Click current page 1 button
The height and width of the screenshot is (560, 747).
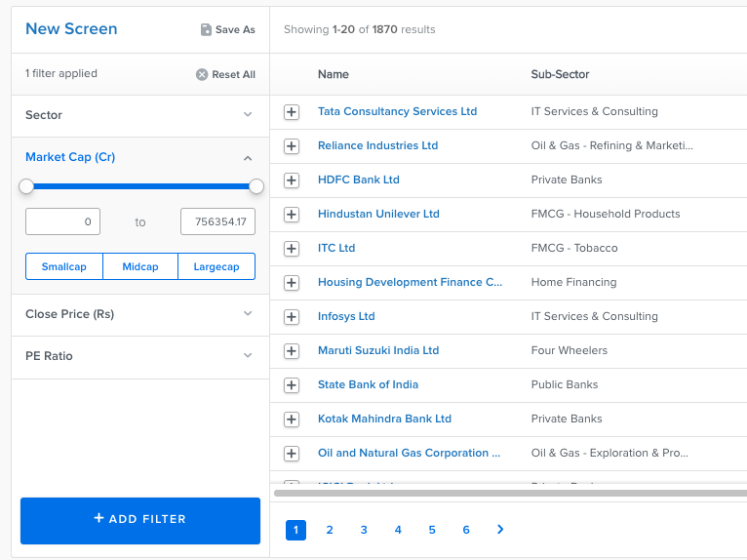click(x=295, y=530)
